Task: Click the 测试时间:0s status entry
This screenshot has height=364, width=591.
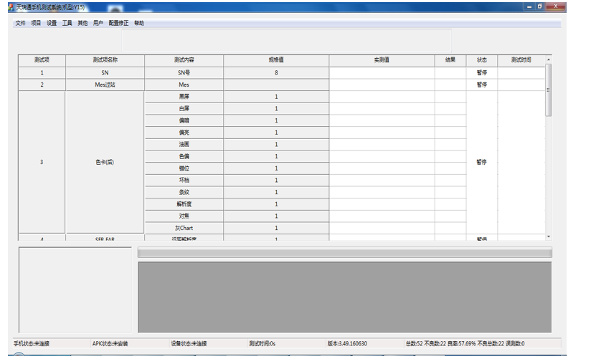Action: (x=263, y=344)
